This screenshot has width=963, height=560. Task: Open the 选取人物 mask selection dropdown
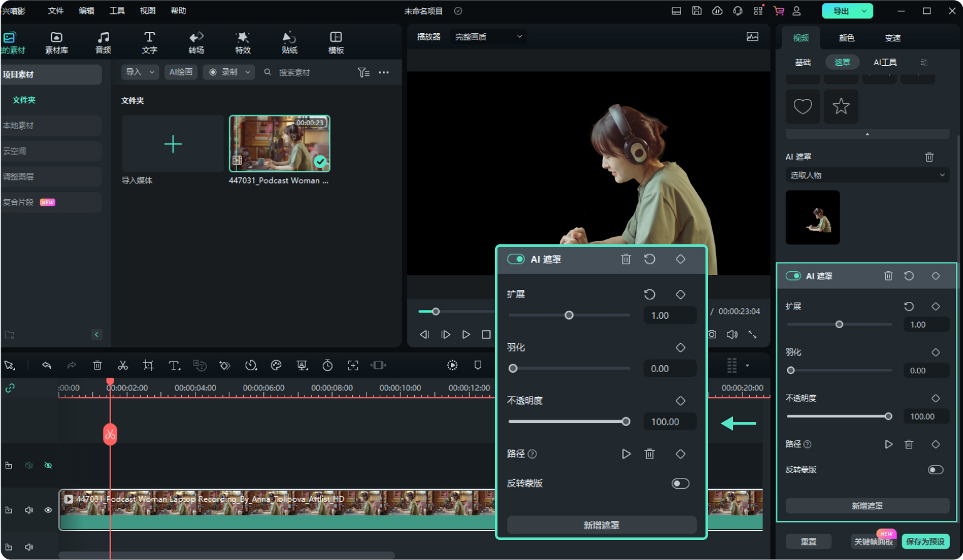point(867,175)
